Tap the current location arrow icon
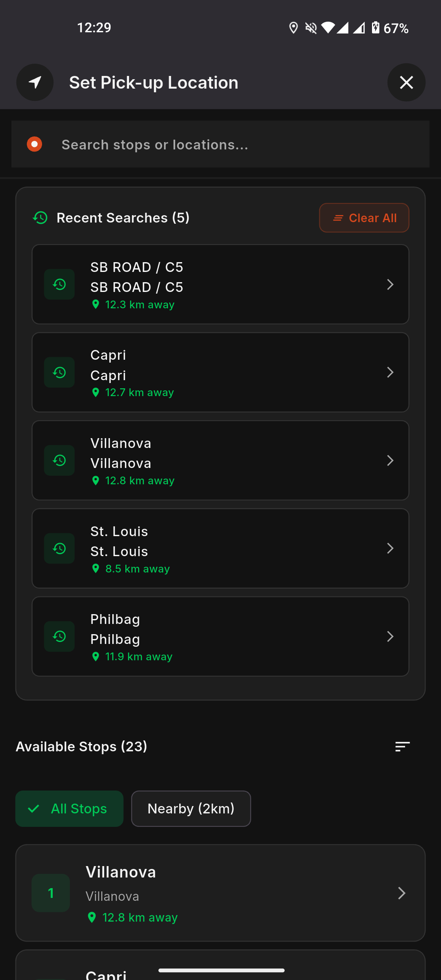This screenshot has height=980, width=441. (35, 82)
